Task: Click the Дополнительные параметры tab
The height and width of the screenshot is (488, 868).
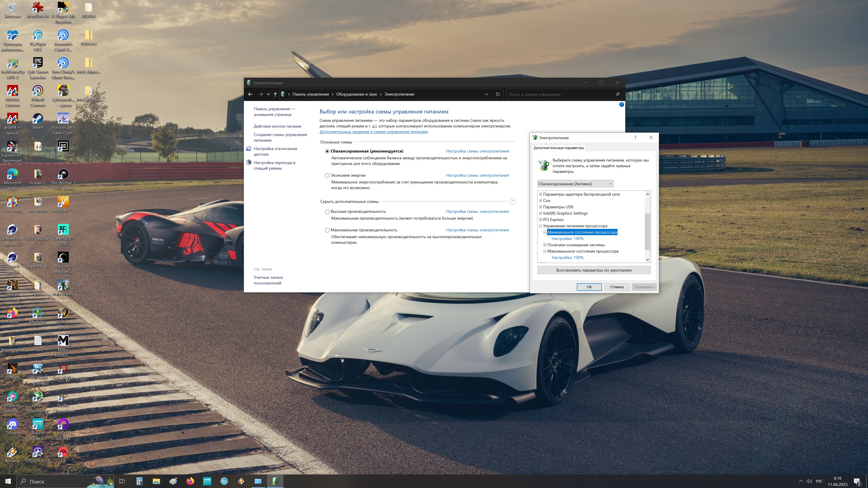Action: (558, 148)
